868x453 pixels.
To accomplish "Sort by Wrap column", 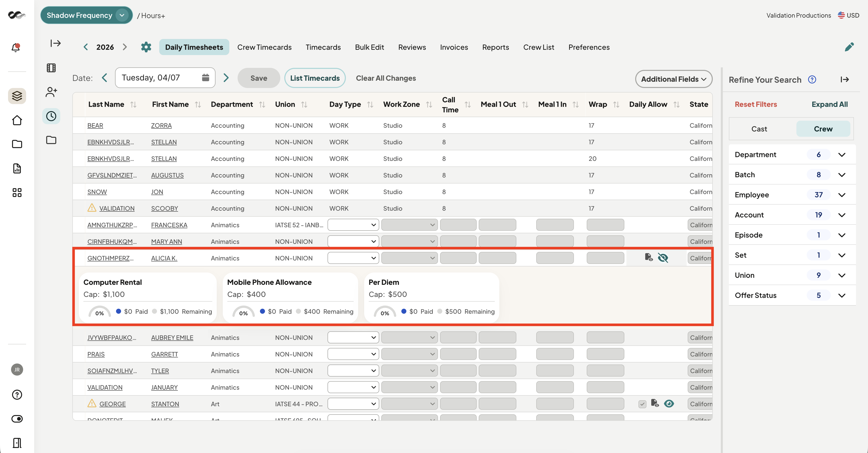I will tap(616, 105).
